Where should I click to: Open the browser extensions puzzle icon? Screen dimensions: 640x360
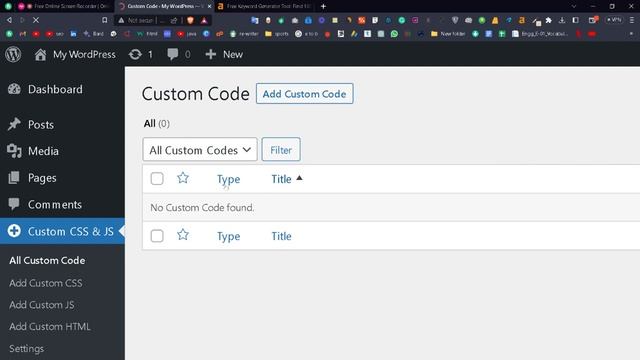[x=549, y=20]
